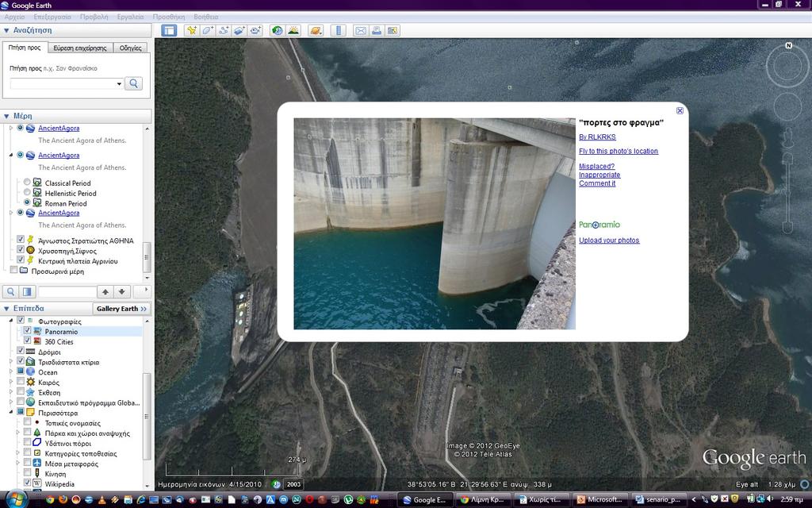Collapse the Περισσότερα layer tree node

pos(11,413)
